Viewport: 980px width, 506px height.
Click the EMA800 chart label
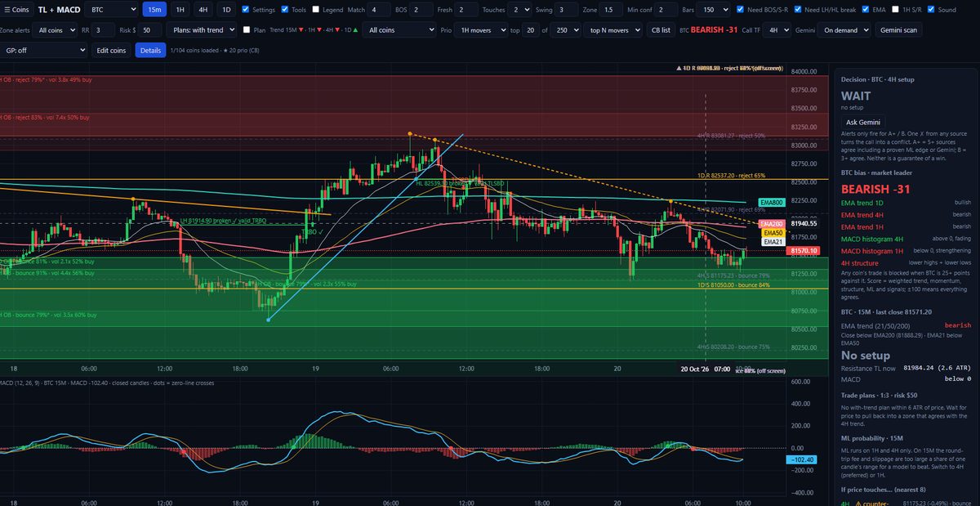pos(771,202)
